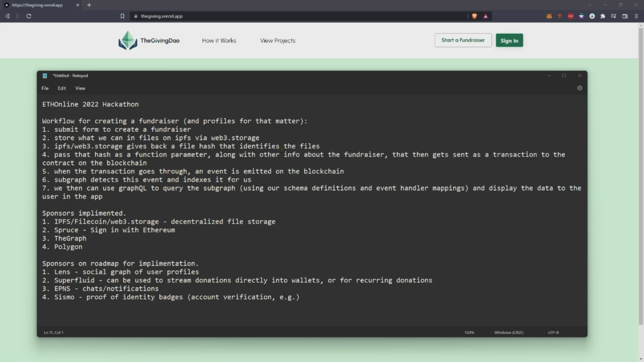Viewport: 644px width, 362px height.
Task: Click the Ln 11, Col 1 position indicator
Action: click(x=54, y=333)
